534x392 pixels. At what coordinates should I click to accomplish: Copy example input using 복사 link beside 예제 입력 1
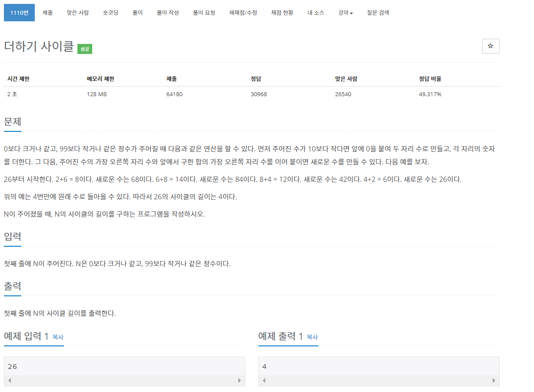point(58,337)
